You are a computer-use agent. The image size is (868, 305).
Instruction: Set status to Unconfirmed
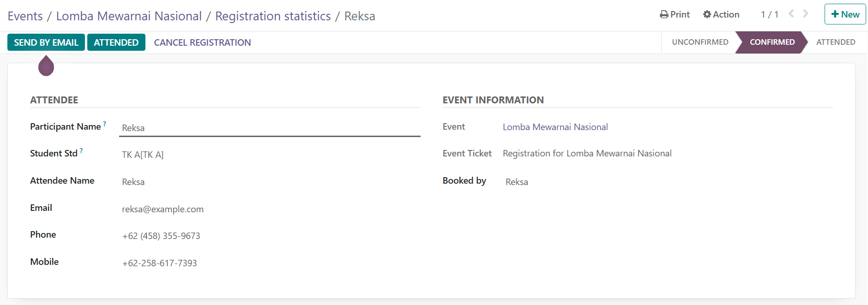coord(700,42)
